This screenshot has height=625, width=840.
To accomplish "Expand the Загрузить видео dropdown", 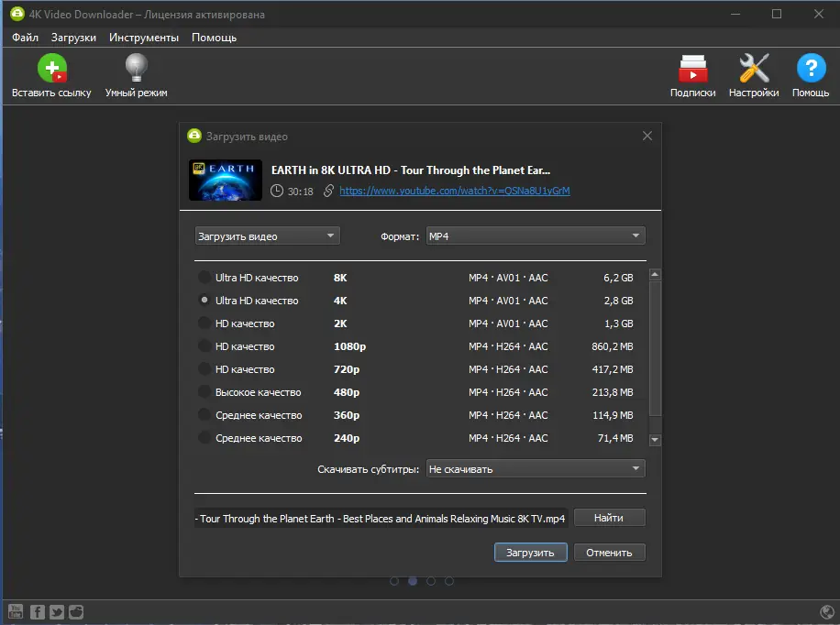I will pos(266,235).
